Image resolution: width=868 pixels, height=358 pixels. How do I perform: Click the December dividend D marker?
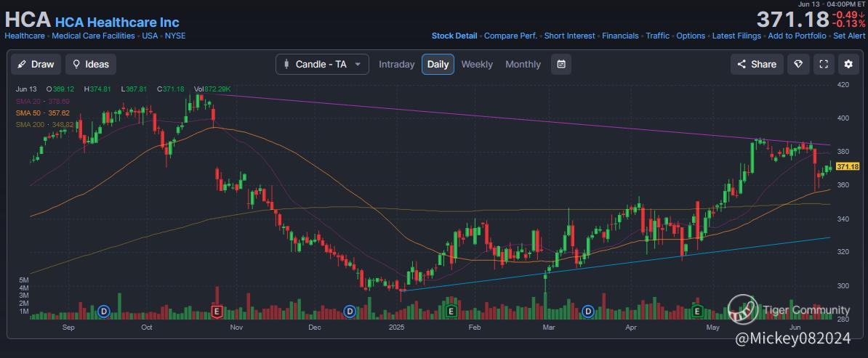click(x=350, y=312)
